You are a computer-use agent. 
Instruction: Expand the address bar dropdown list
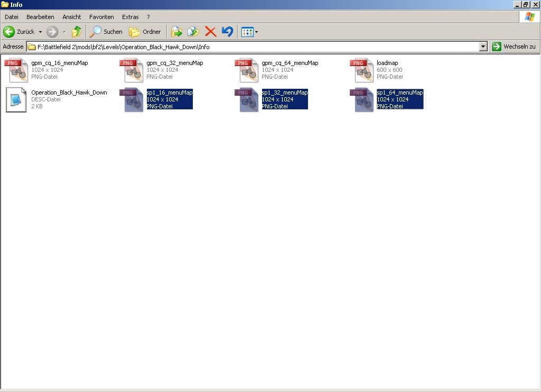[483, 46]
